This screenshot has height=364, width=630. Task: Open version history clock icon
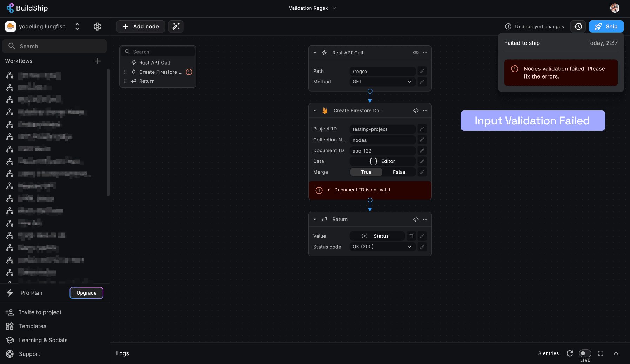click(578, 27)
